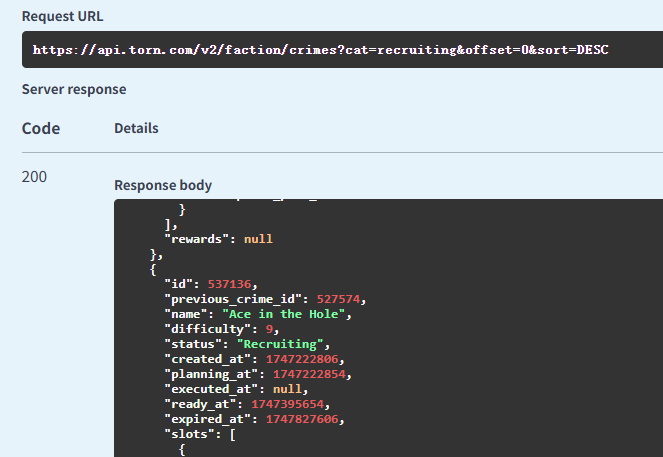Click the "slots" key line
The width and height of the screenshot is (663, 457).
(x=200, y=434)
